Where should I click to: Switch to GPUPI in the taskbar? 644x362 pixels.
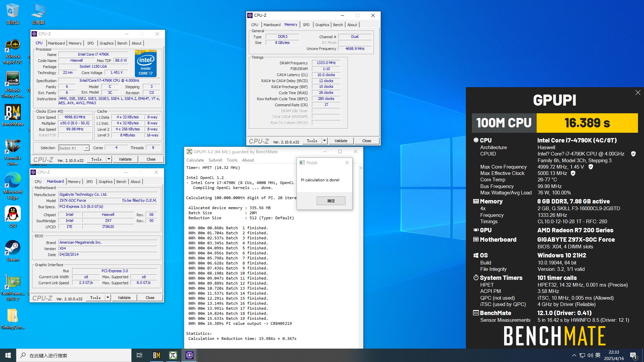coord(173,355)
